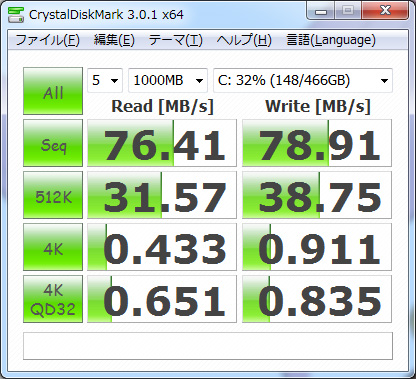The width and height of the screenshot is (416, 379).
Task: Open the テーマ(T) menu
Action: point(176,40)
